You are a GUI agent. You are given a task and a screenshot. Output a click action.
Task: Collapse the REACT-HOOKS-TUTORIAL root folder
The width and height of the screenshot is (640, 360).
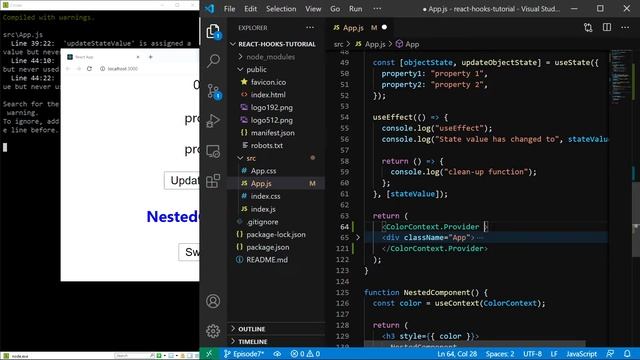pyautogui.click(x=233, y=44)
